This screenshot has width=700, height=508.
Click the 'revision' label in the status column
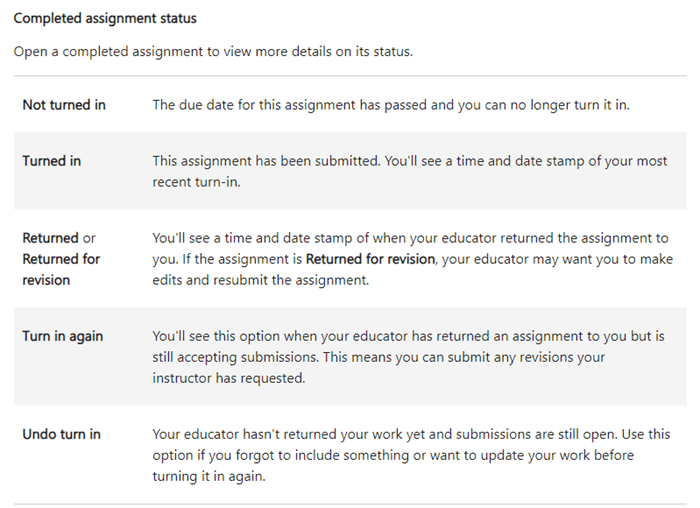pyautogui.click(x=46, y=280)
